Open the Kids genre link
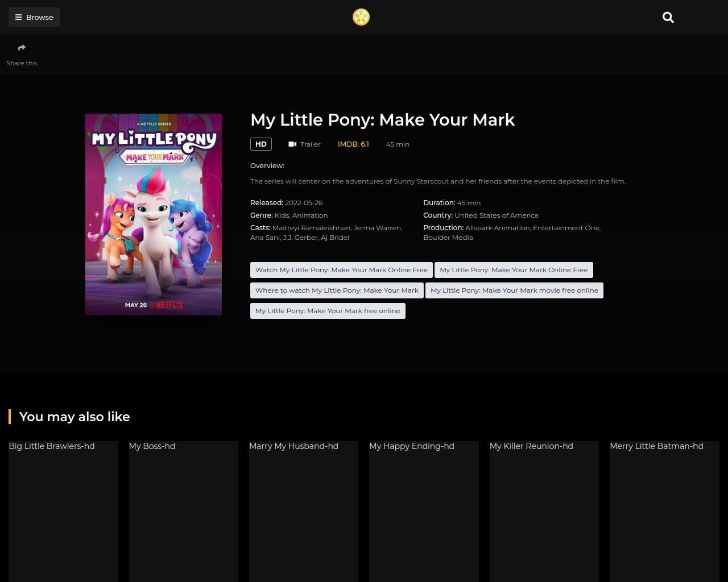The width and height of the screenshot is (728, 582). click(x=282, y=215)
